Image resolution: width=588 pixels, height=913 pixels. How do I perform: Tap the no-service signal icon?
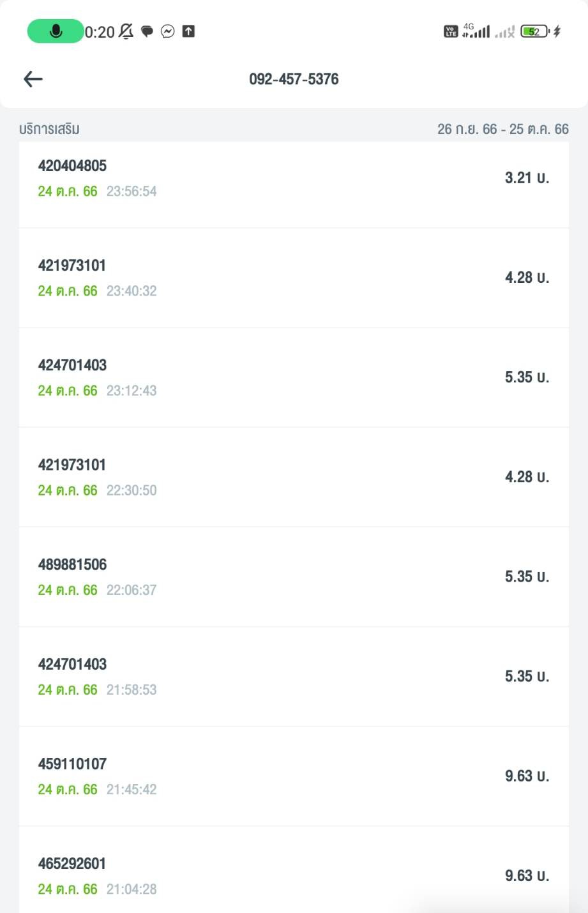click(504, 32)
